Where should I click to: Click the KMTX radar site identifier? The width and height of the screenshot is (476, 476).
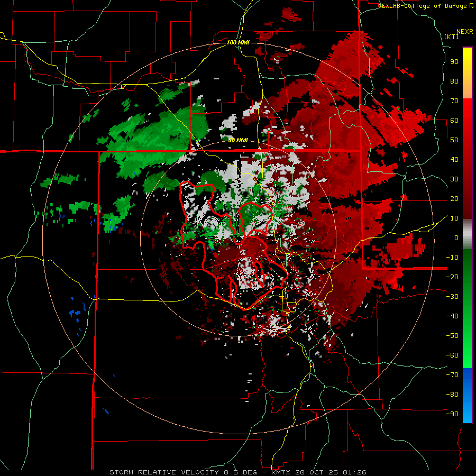(283, 472)
